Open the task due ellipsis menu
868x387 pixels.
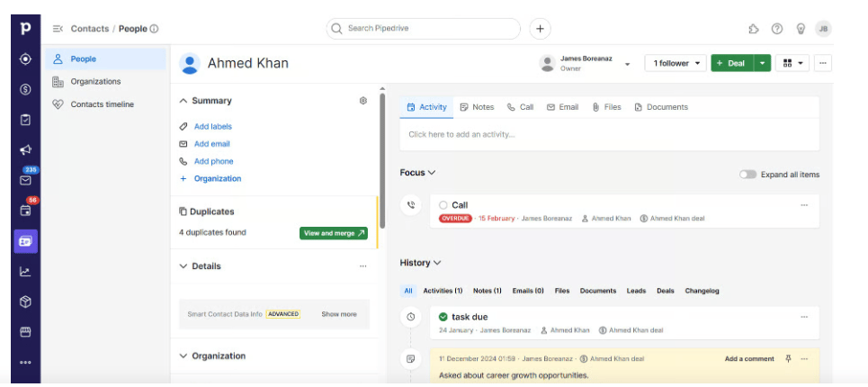[x=804, y=317]
